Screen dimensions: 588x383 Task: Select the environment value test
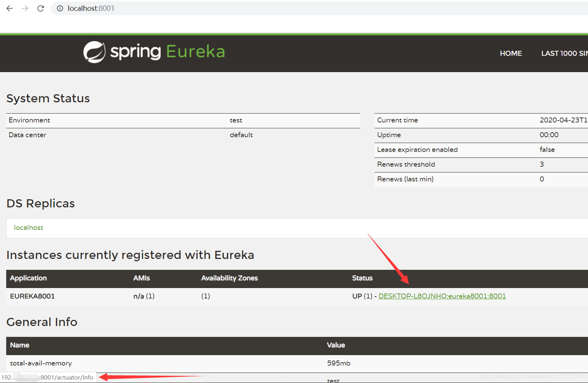point(236,120)
